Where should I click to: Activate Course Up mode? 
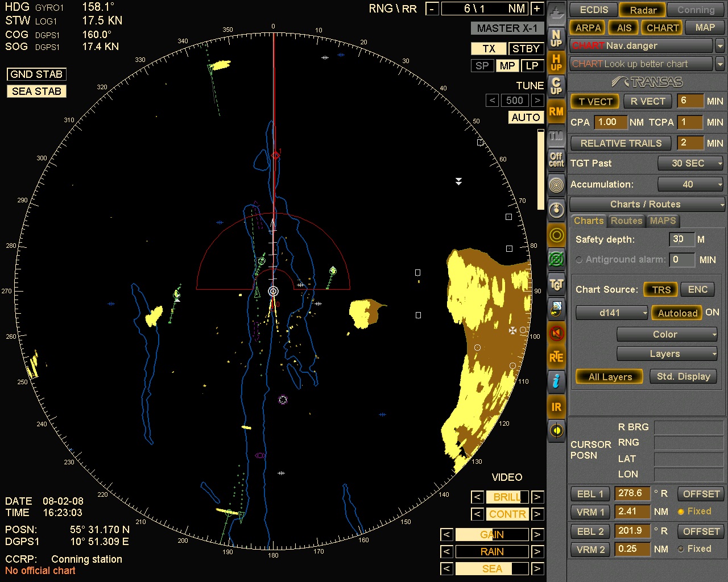(x=556, y=86)
